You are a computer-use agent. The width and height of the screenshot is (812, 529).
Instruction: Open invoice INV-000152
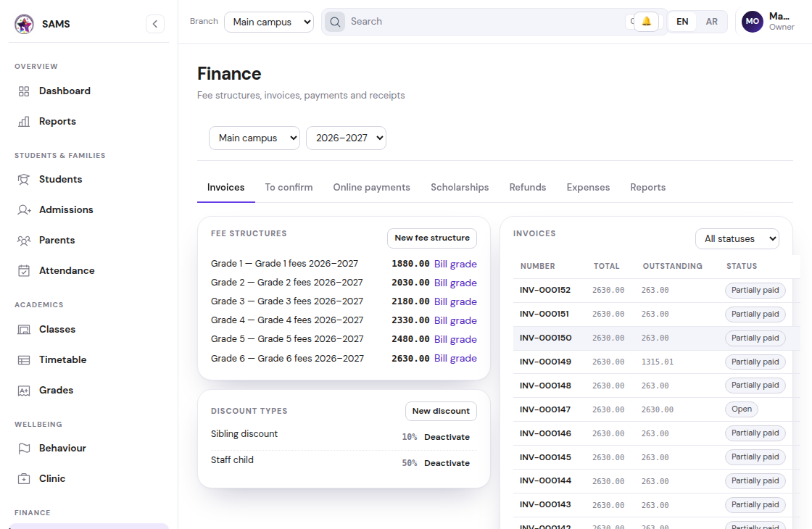click(x=545, y=290)
